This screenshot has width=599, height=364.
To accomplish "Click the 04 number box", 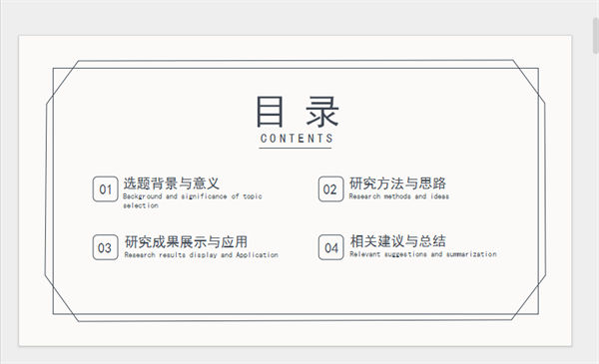I will coord(330,247).
